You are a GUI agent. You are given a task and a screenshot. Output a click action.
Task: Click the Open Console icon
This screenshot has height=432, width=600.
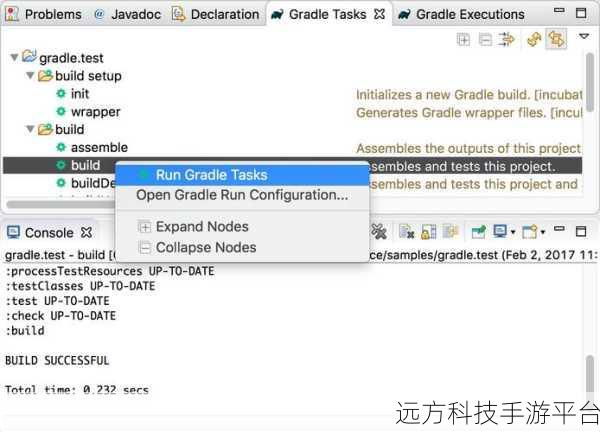(x=530, y=231)
